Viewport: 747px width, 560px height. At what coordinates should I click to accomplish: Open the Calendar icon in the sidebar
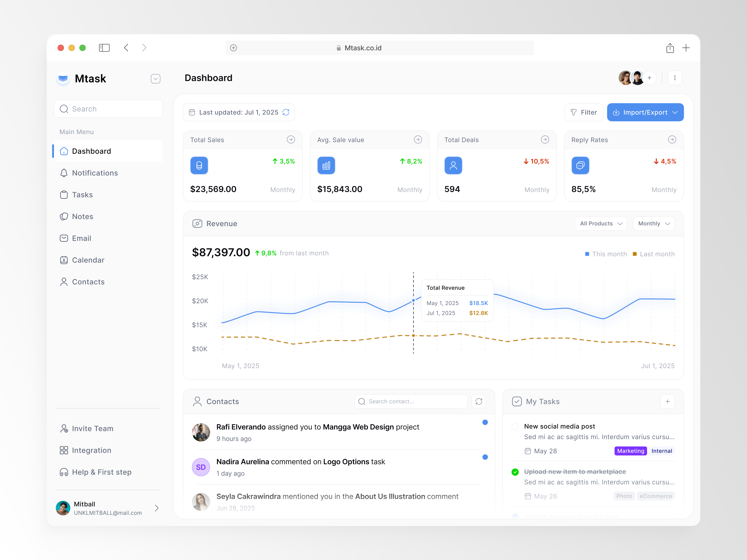(64, 260)
